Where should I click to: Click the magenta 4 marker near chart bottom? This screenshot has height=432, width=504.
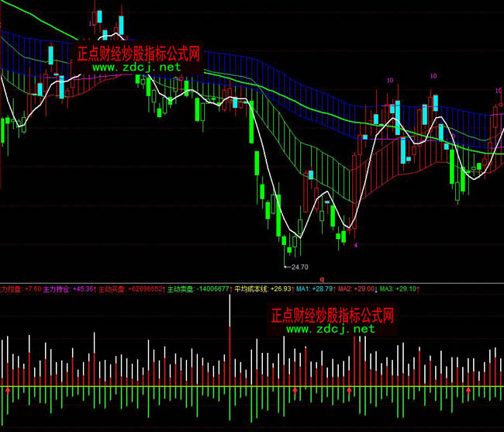click(355, 245)
